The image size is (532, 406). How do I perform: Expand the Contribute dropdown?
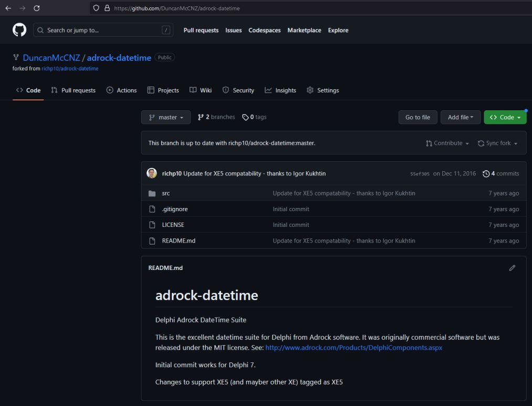point(447,143)
